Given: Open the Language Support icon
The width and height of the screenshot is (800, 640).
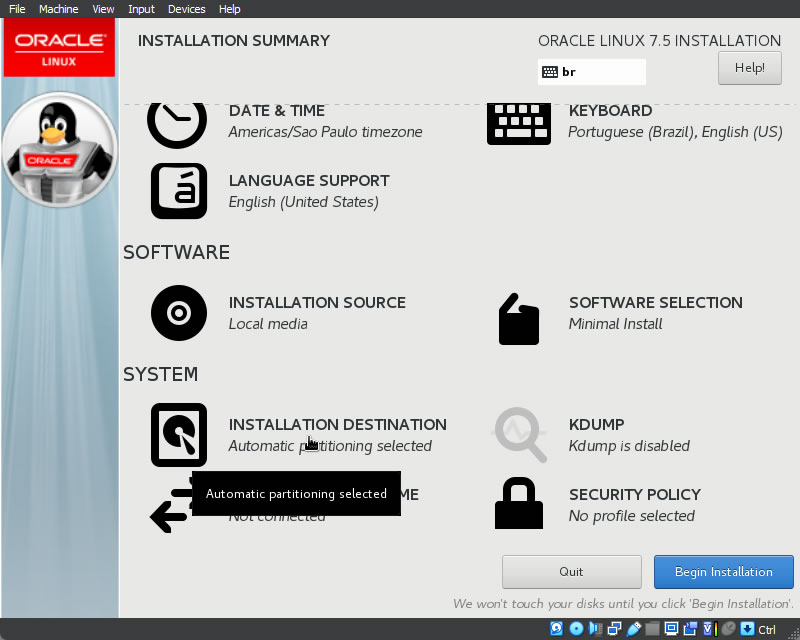Looking at the screenshot, I should tap(179, 191).
